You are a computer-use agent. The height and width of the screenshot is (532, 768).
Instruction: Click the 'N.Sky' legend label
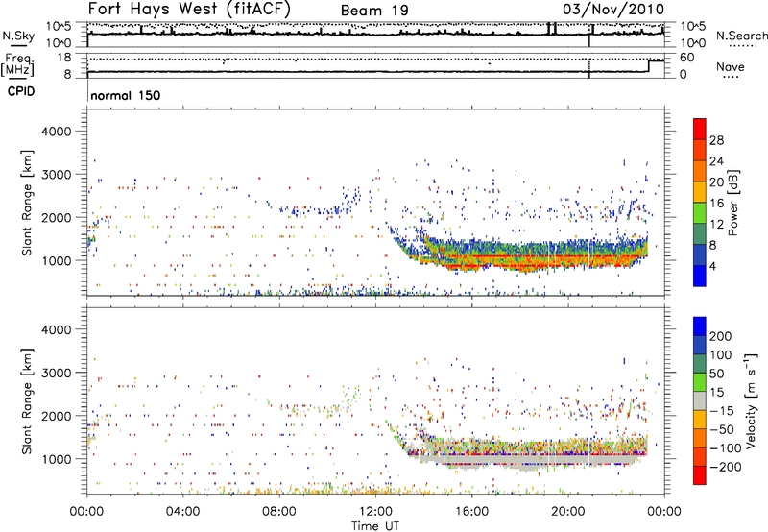(x=18, y=36)
